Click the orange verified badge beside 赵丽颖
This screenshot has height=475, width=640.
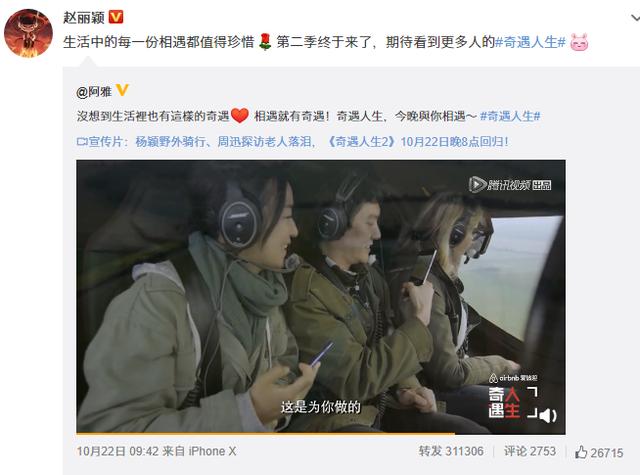(116, 17)
